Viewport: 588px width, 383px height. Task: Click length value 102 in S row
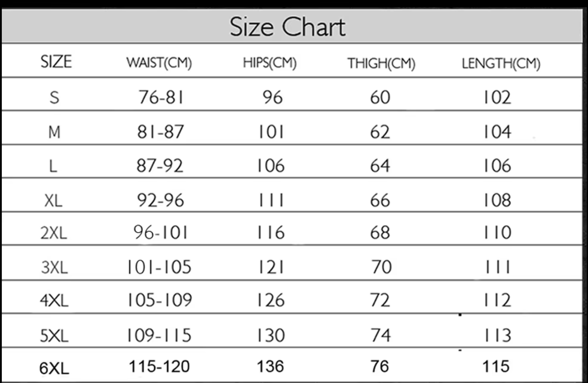497,97
